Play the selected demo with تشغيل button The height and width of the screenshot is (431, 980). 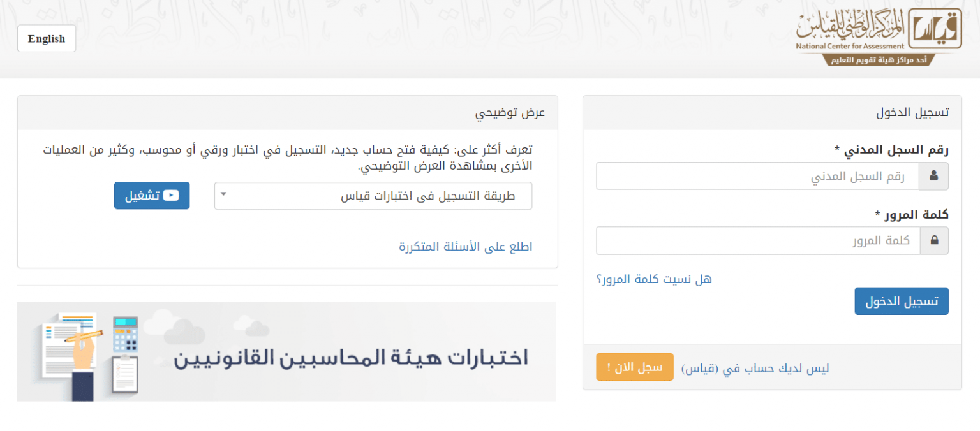(x=152, y=196)
